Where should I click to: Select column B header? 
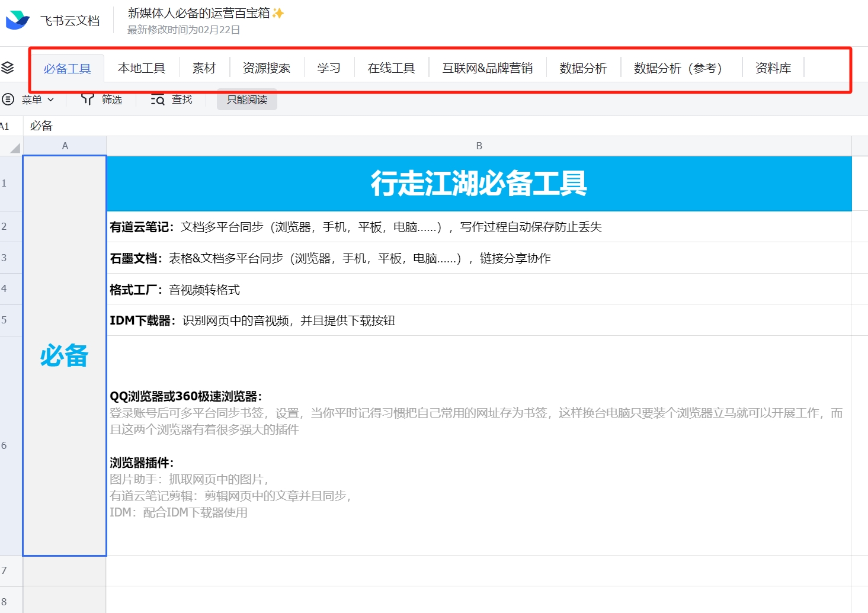479,146
